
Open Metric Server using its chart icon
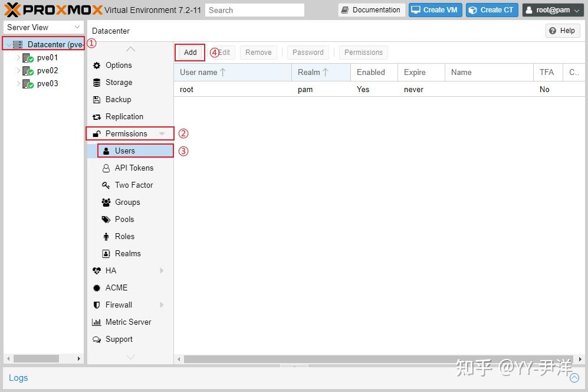96,322
